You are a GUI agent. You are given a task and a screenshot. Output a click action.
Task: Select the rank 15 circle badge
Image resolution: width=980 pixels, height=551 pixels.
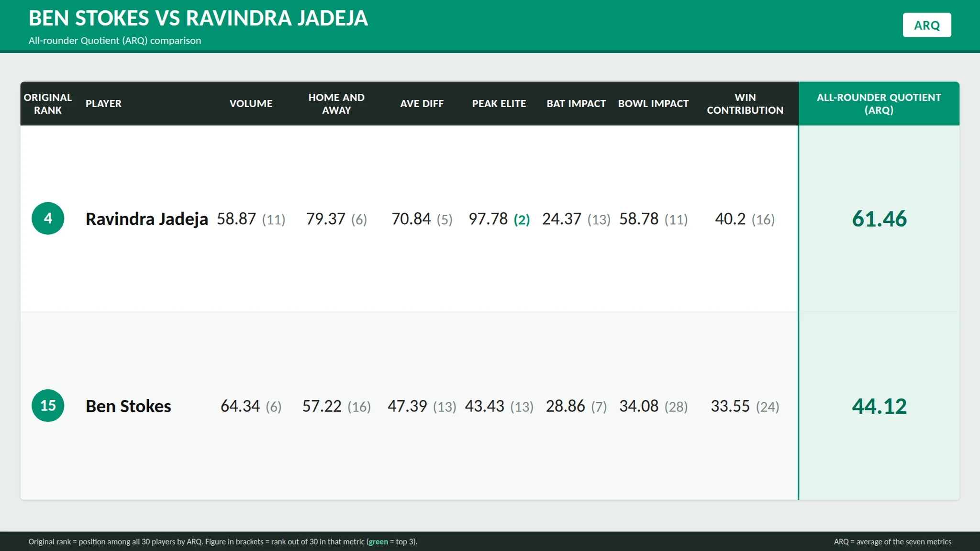[x=48, y=406]
